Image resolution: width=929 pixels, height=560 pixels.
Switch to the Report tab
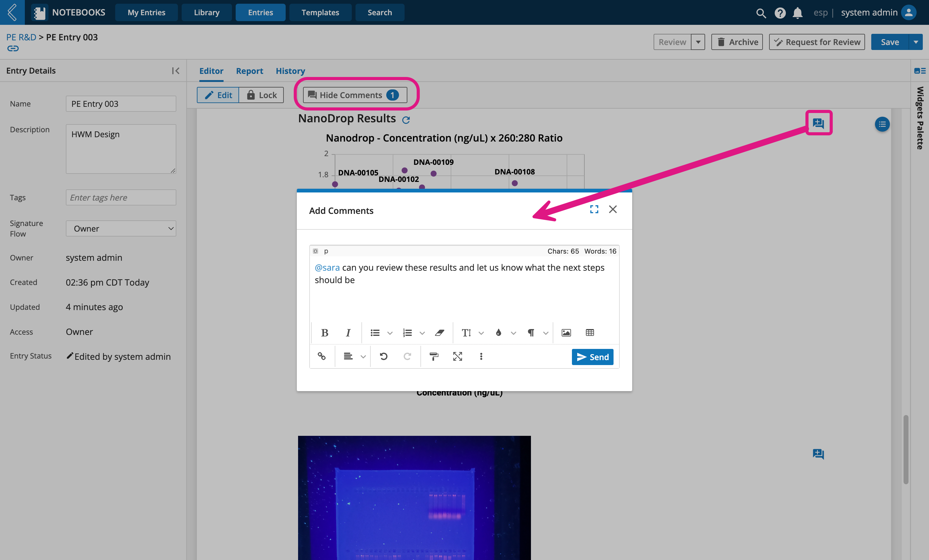coord(250,71)
